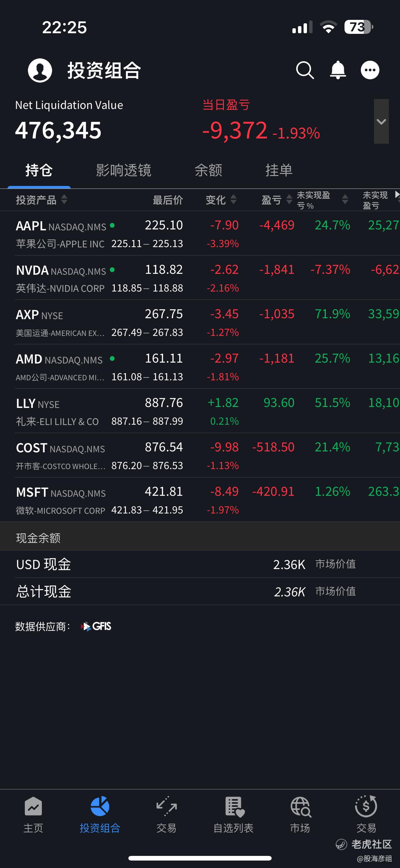Open the user profile avatar icon
Viewport: 400px width, 868px height.
40,70
